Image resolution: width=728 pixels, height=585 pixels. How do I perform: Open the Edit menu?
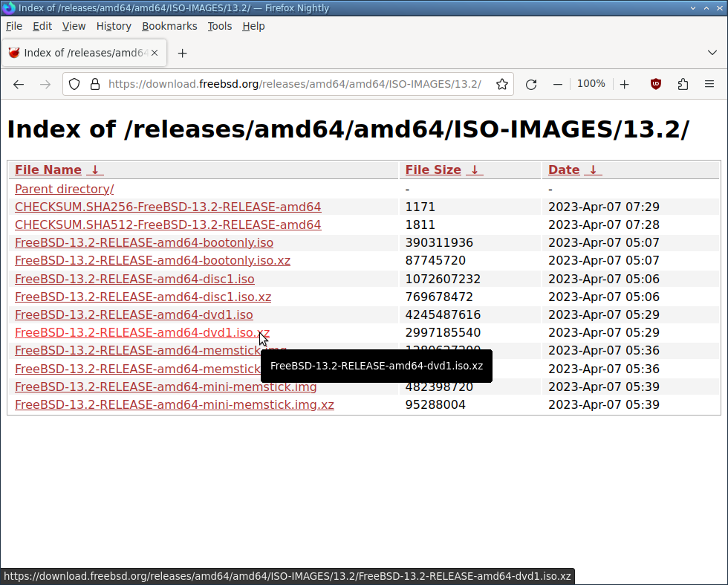(42, 26)
